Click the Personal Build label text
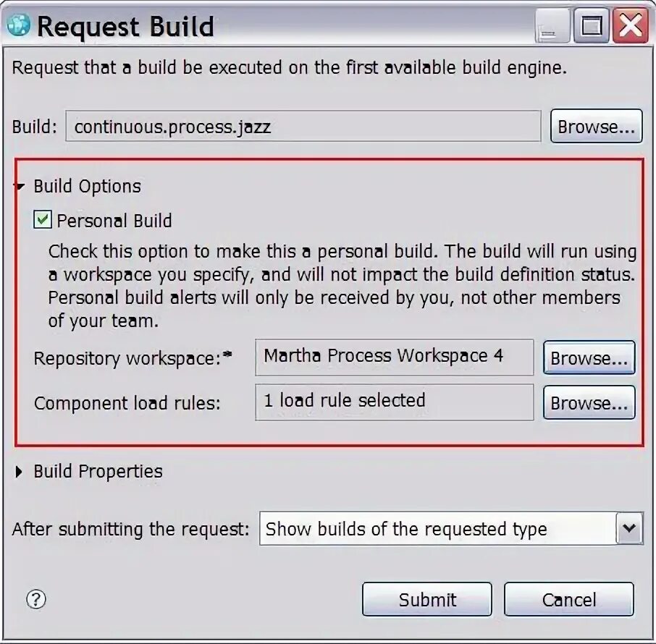 114,221
